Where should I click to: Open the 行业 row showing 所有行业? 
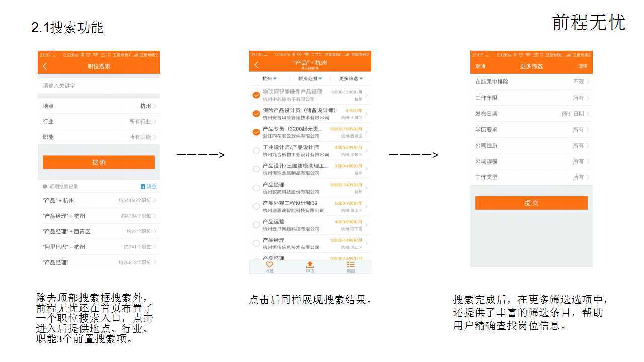[99, 122]
